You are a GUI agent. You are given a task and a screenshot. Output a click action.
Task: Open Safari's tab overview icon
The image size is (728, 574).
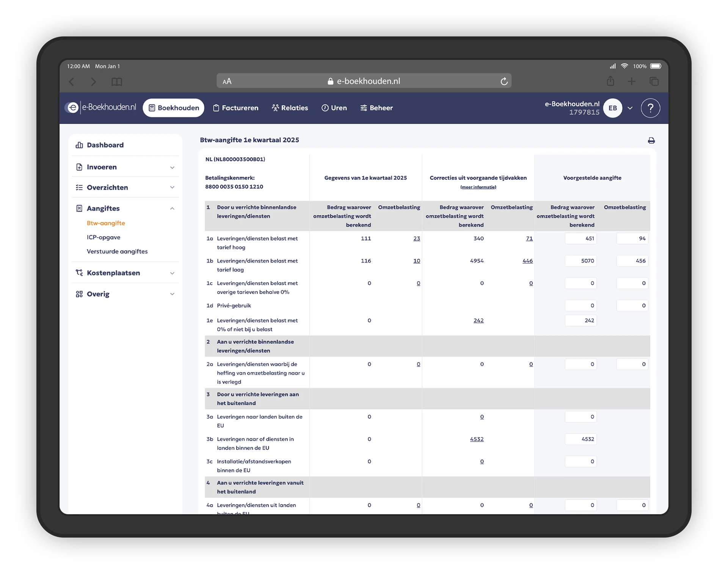click(654, 81)
